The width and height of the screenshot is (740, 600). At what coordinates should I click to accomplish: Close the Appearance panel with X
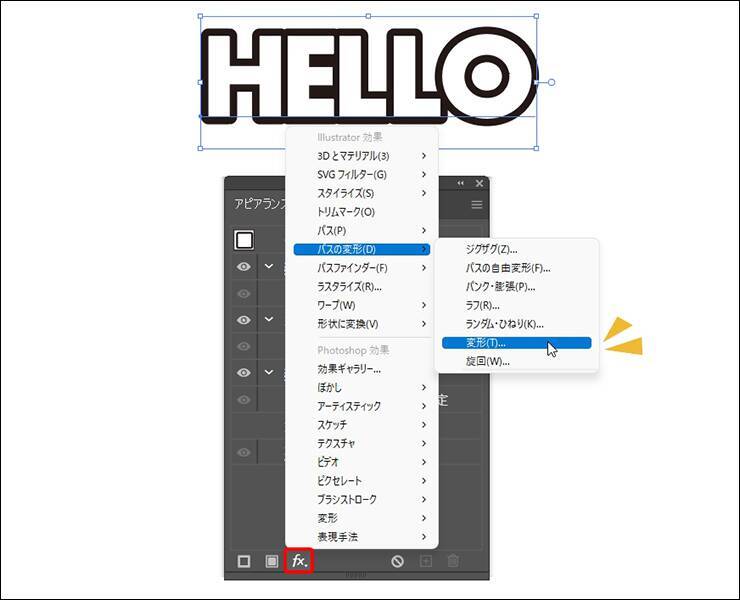pyautogui.click(x=479, y=183)
